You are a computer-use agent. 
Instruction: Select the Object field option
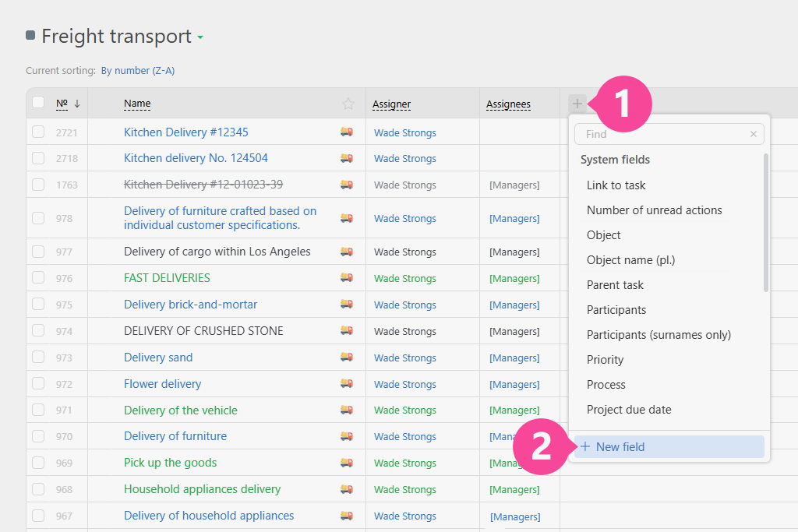[604, 235]
